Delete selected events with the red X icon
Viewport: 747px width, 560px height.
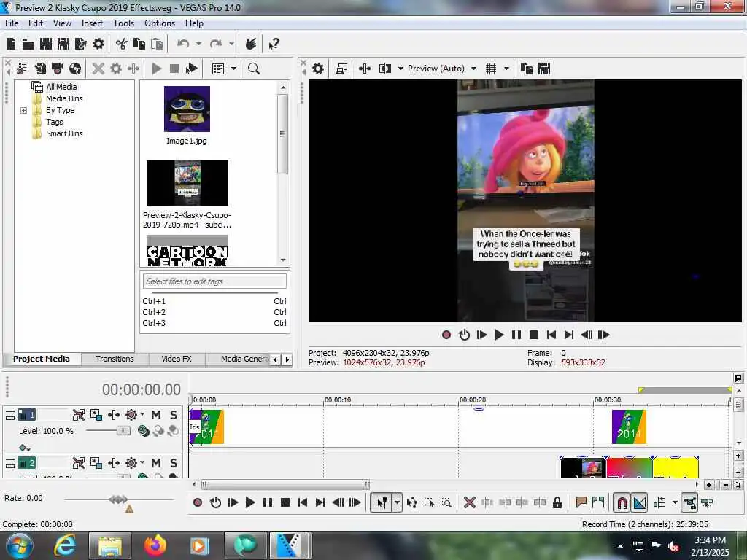(x=469, y=502)
